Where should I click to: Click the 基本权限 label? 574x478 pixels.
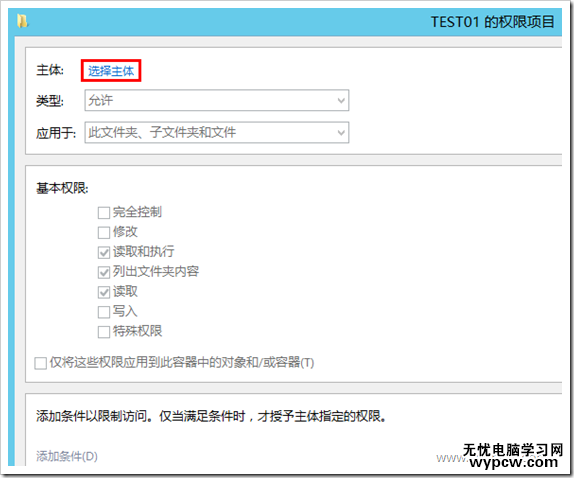coord(62,188)
